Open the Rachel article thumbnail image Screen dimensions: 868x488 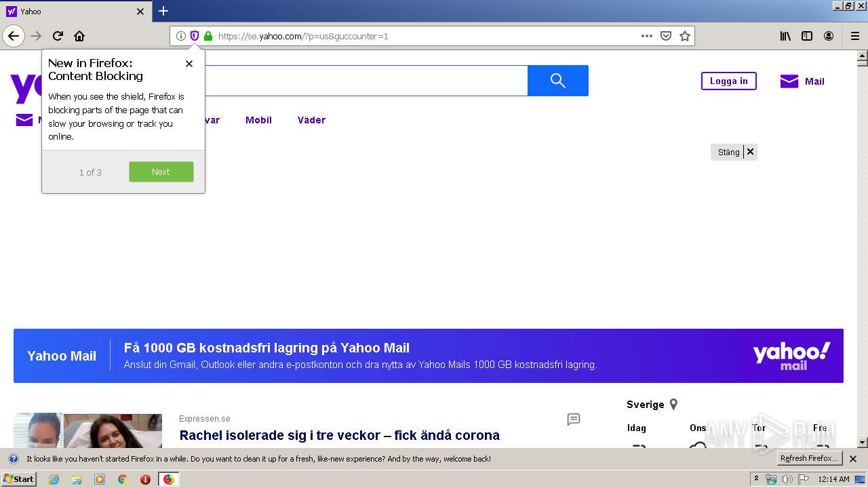[x=87, y=430]
